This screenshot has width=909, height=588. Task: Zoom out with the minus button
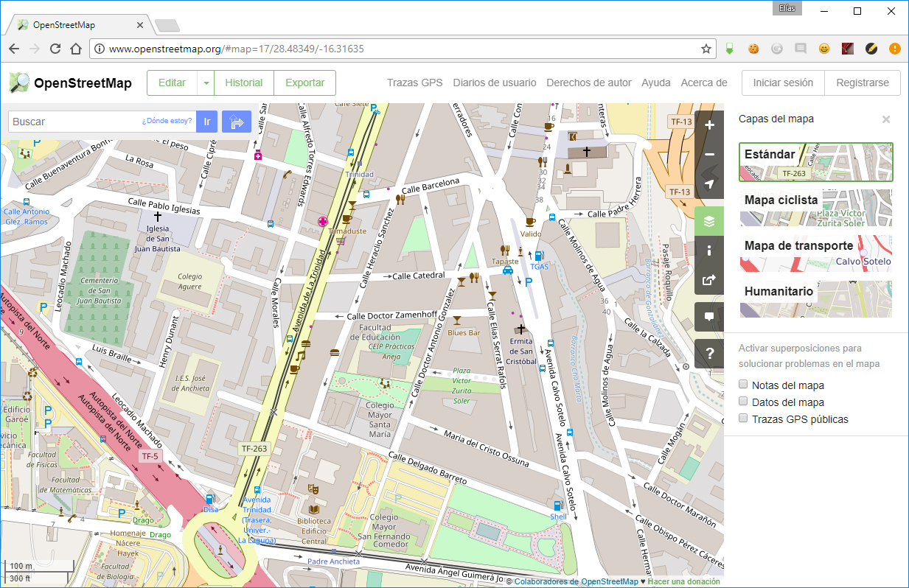click(x=709, y=155)
